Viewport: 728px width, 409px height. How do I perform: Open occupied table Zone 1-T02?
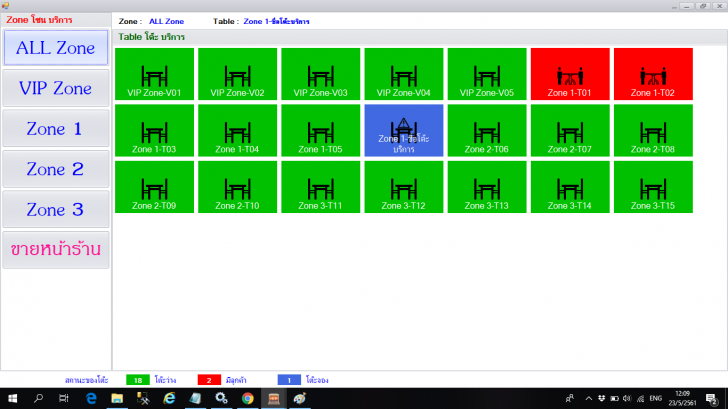tap(653, 74)
